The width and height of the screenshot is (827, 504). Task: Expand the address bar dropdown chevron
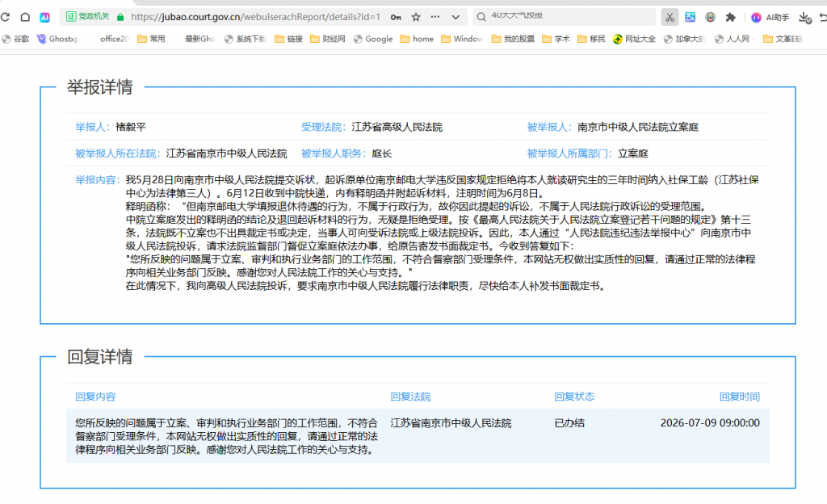click(x=455, y=18)
